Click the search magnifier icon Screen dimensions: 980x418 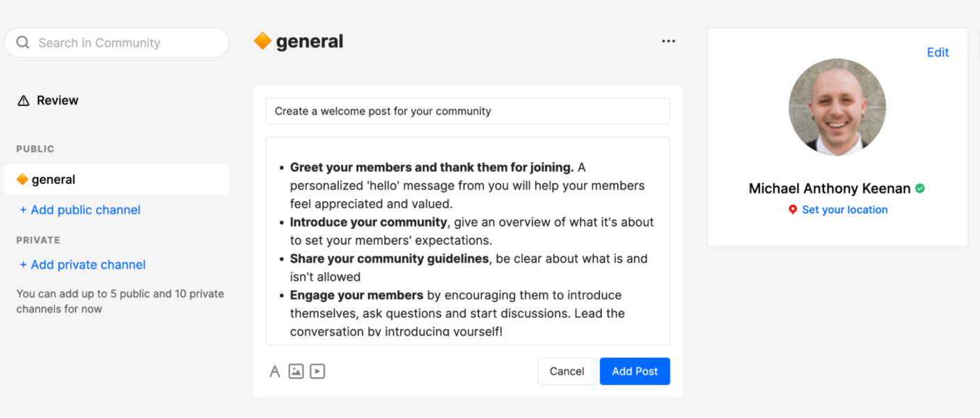[22, 42]
